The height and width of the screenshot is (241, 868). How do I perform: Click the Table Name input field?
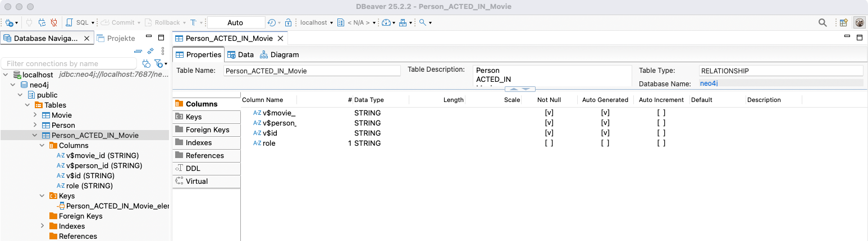pyautogui.click(x=312, y=71)
